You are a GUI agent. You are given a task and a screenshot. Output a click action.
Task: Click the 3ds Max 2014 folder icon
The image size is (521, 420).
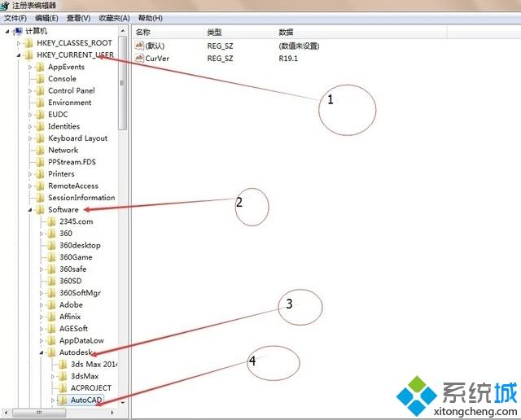(x=63, y=365)
